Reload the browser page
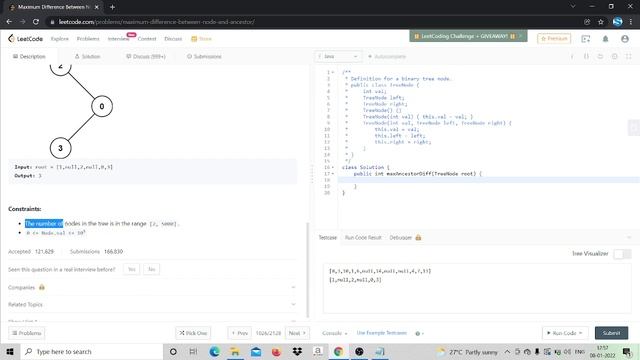This screenshot has width=640, height=360. point(36,22)
